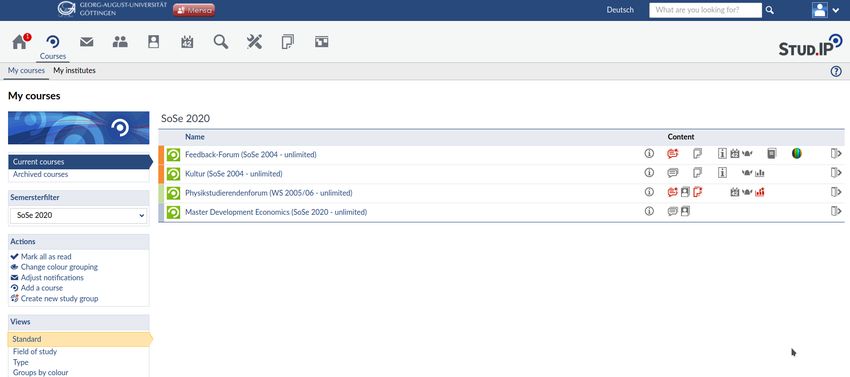Leave the Kultur course door icon
Image resolution: width=850 pixels, height=377 pixels.
click(x=836, y=173)
